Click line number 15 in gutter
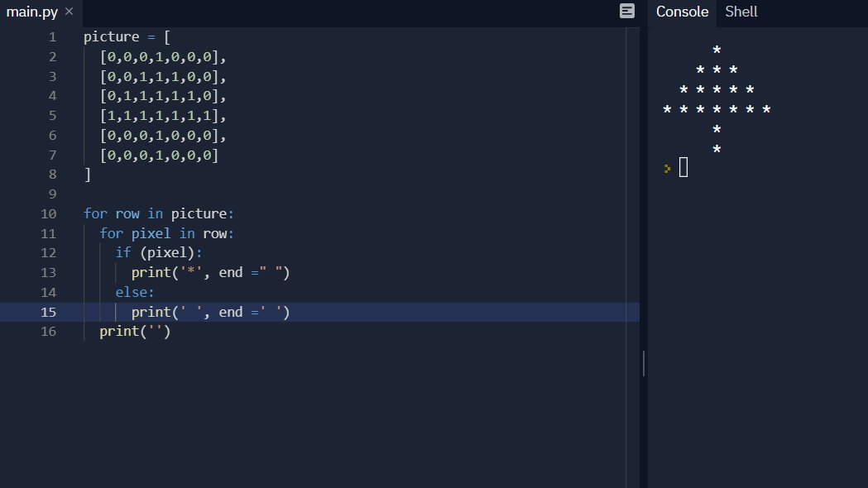Viewport: 868px width, 488px height. 48,312
